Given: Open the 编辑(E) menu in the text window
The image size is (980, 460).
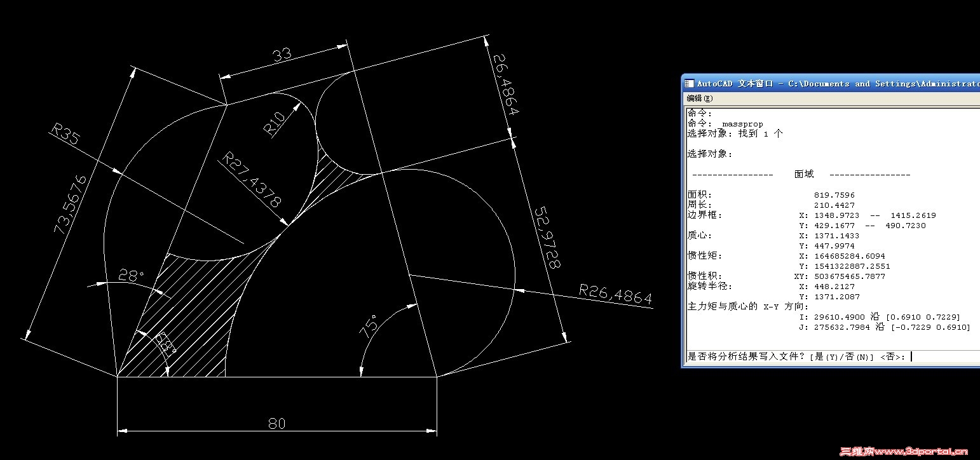Looking at the screenshot, I should [x=700, y=98].
